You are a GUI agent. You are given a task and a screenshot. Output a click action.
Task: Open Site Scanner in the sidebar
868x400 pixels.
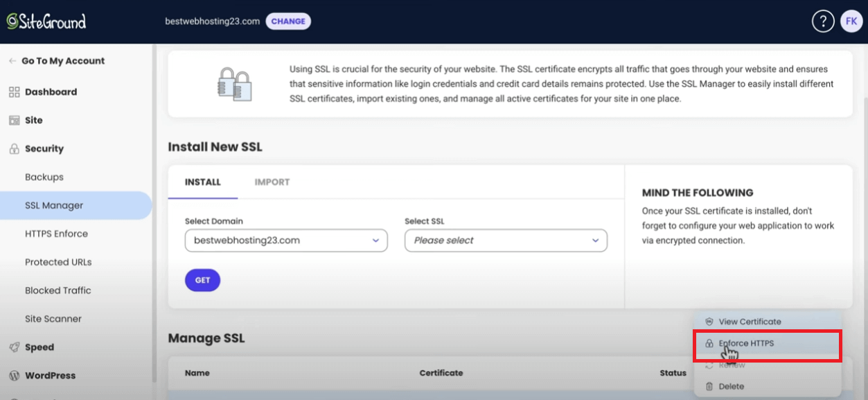coord(53,319)
